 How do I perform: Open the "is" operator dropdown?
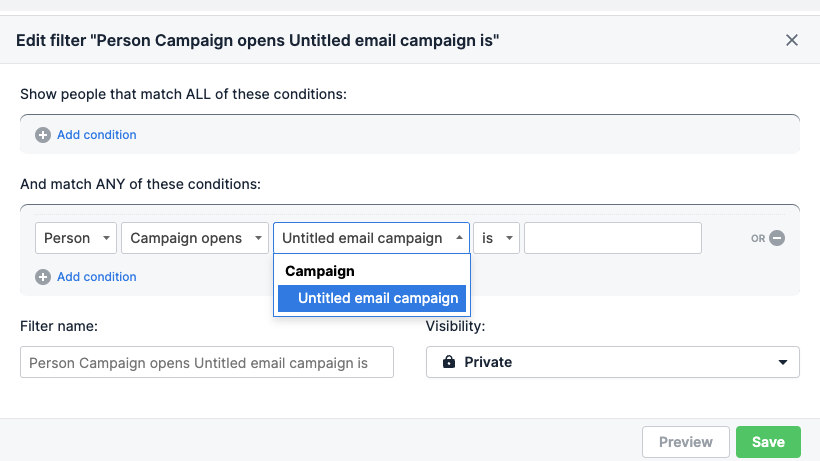[496, 238]
